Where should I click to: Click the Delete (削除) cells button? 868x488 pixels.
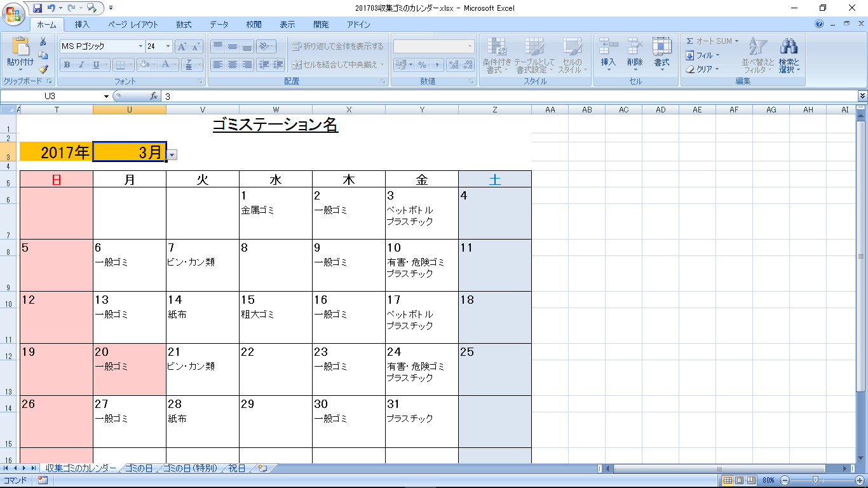pos(635,55)
